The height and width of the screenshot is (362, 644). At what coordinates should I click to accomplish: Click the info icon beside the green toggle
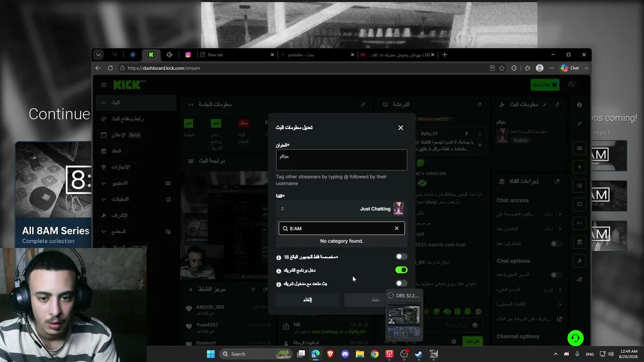click(279, 271)
